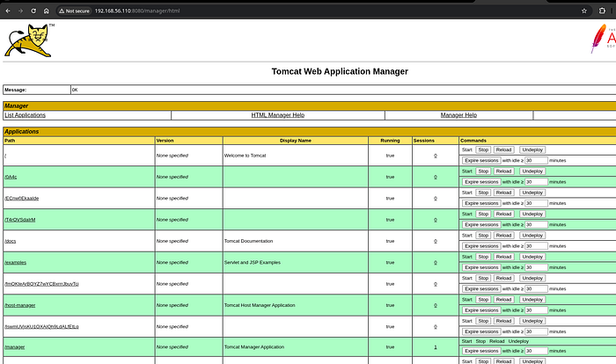Open the /host-manager application link
The width and height of the screenshot is (616, 364).
pos(19,305)
